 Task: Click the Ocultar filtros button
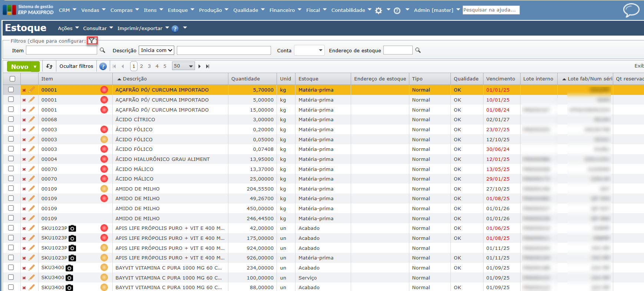pyautogui.click(x=76, y=66)
